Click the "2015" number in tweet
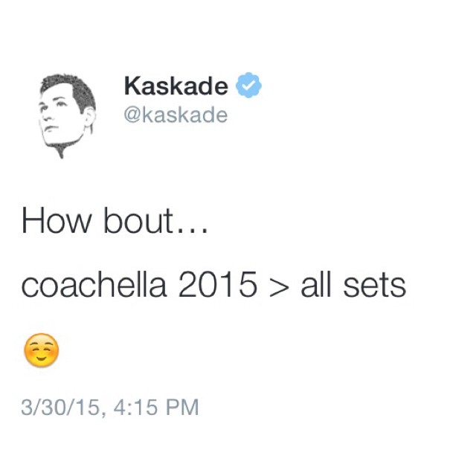 218,285
